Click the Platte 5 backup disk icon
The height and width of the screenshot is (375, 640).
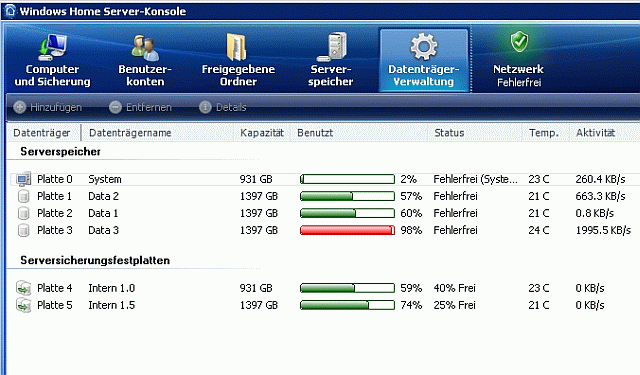pyautogui.click(x=24, y=305)
